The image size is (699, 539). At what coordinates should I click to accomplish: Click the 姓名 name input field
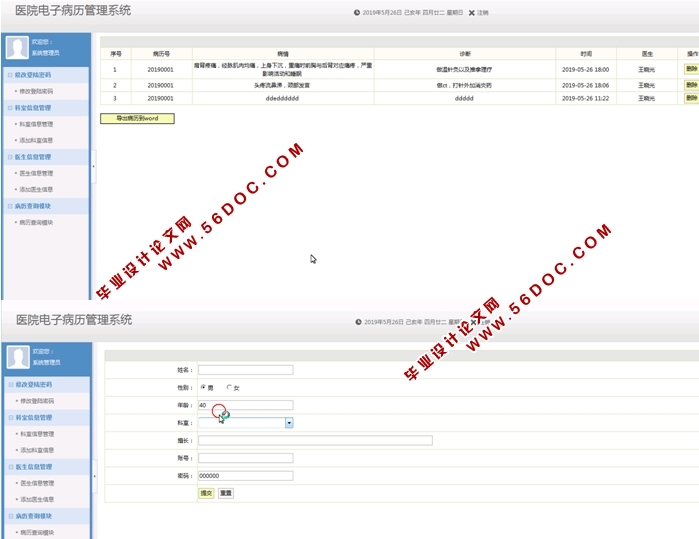point(245,369)
